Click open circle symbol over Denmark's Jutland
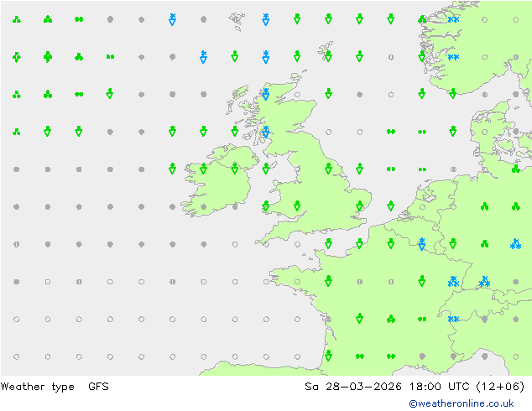Viewport: 532px width, 411px height. click(x=484, y=132)
